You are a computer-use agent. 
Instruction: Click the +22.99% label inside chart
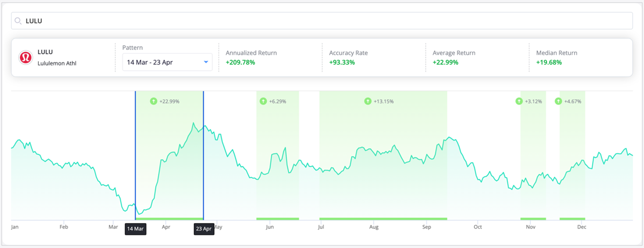point(169,102)
